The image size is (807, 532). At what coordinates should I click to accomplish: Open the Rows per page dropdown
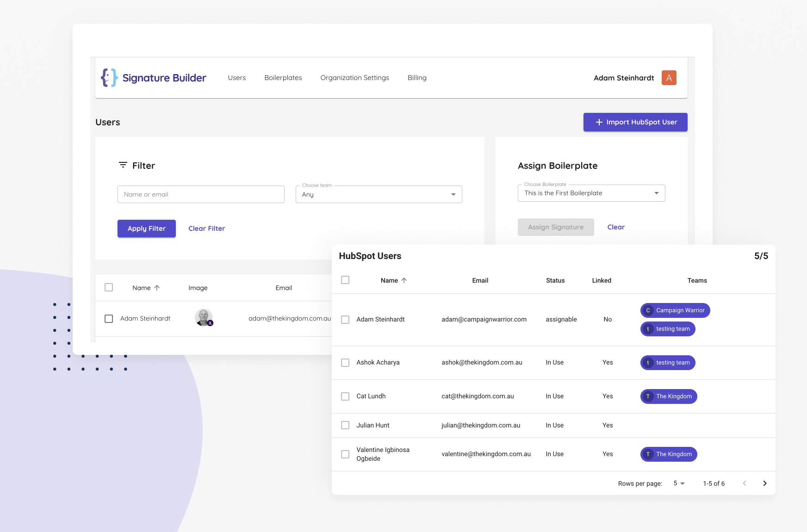coord(678,483)
